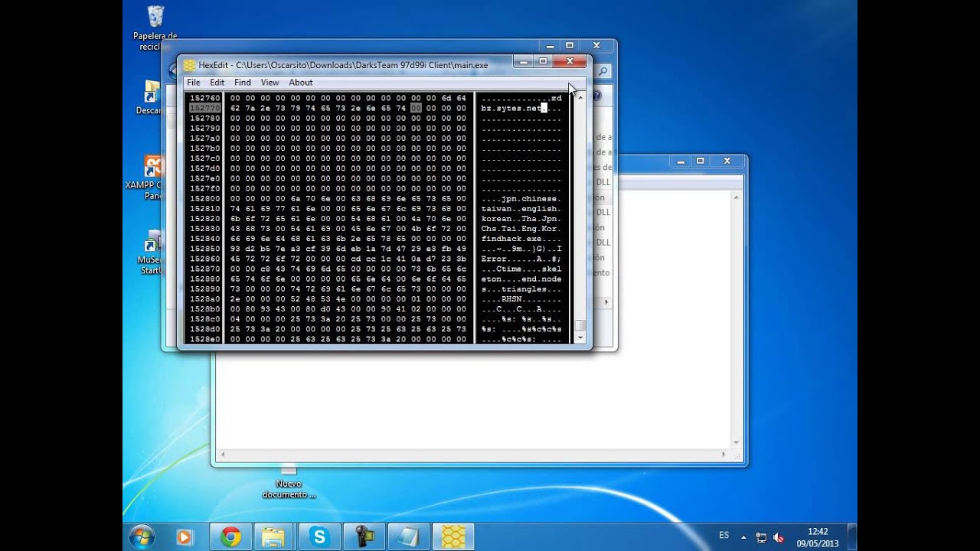Click the ES language indicator
The width and height of the screenshot is (980, 551).
(x=724, y=536)
